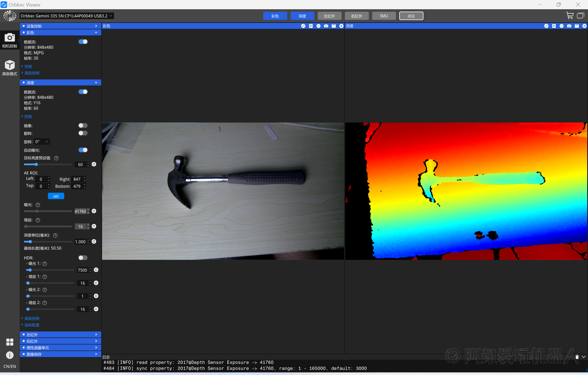Screen dimensions: 588x375
Task: Select the point cloud tab
Action: [411, 16]
